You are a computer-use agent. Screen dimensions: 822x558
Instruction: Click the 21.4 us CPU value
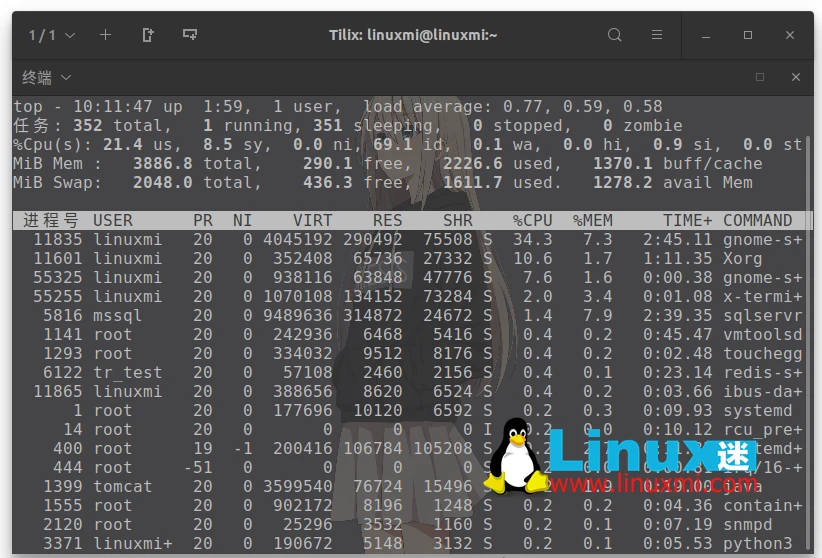point(123,145)
